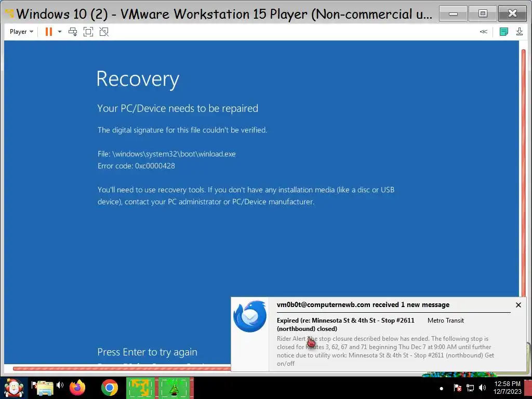
Task: Minimize the VMware Player window
Action: coord(453,14)
